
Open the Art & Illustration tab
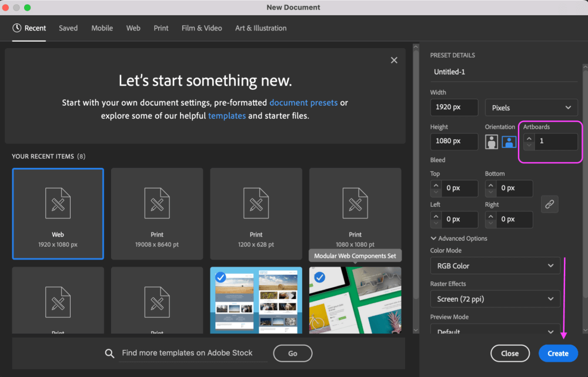(x=260, y=28)
